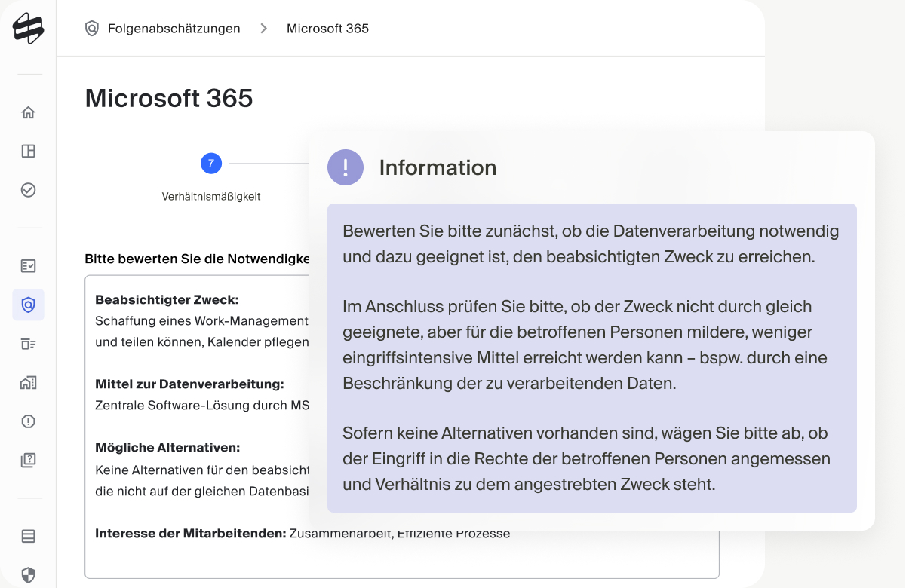Open the buildings icon in the sidebar
Screen dimensions: 906x588
[28, 382]
